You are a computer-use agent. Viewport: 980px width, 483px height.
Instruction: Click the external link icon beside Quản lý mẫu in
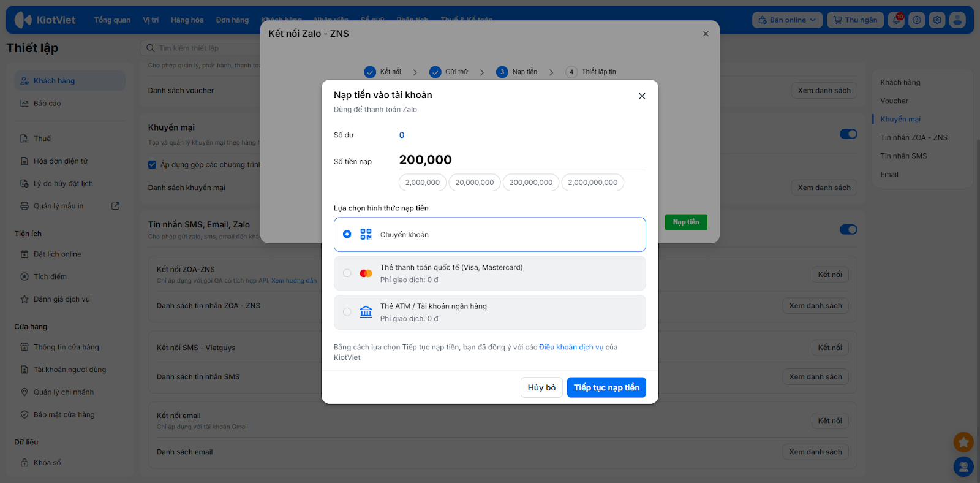(x=115, y=206)
